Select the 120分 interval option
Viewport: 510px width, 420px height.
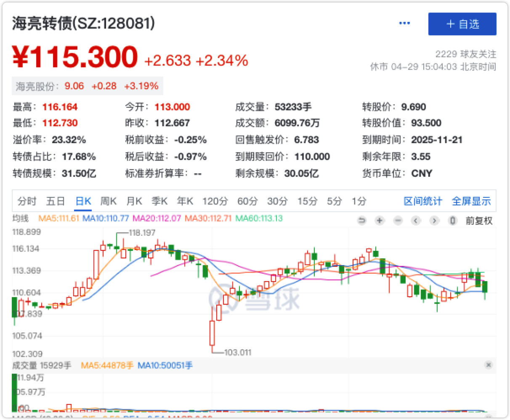[215, 202]
